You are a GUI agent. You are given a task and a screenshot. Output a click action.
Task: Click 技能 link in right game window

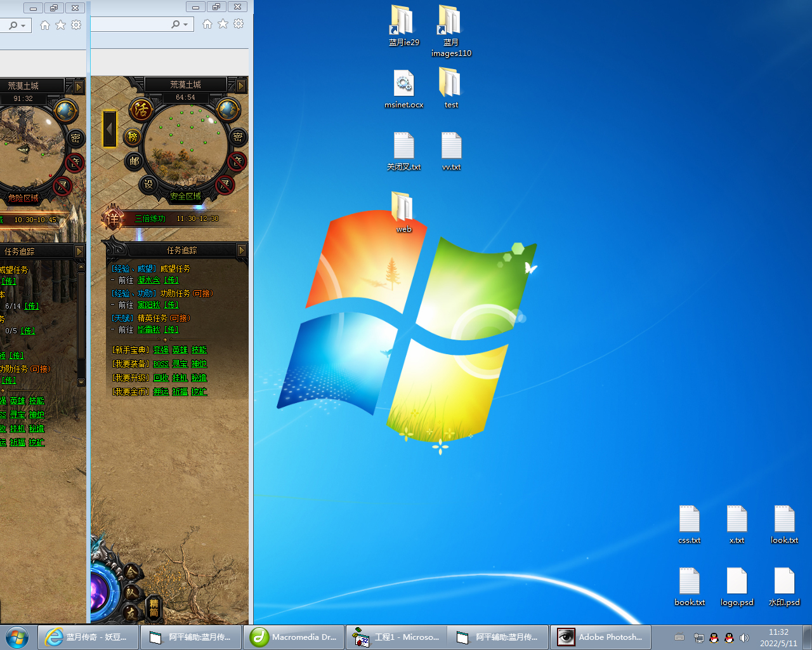click(199, 350)
